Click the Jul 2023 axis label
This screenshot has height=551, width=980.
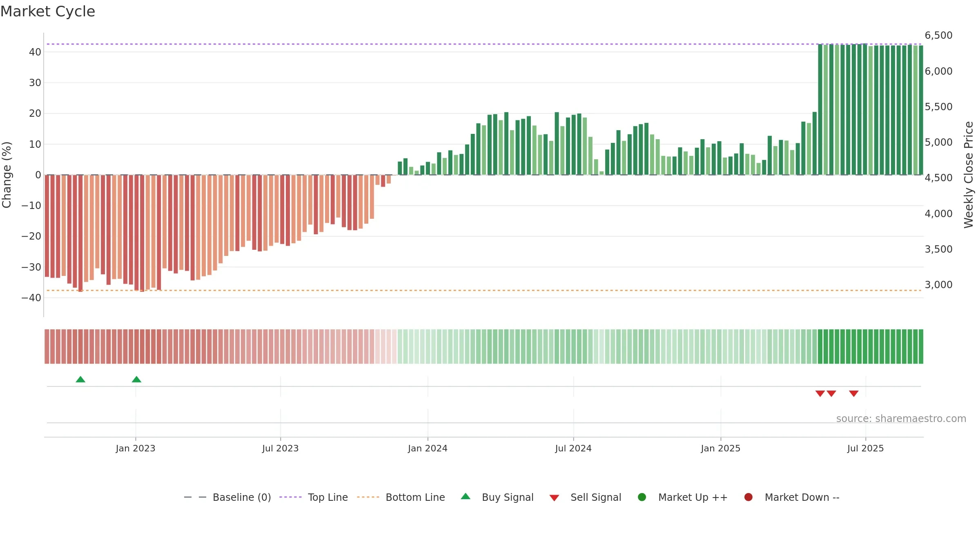pos(281,448)
